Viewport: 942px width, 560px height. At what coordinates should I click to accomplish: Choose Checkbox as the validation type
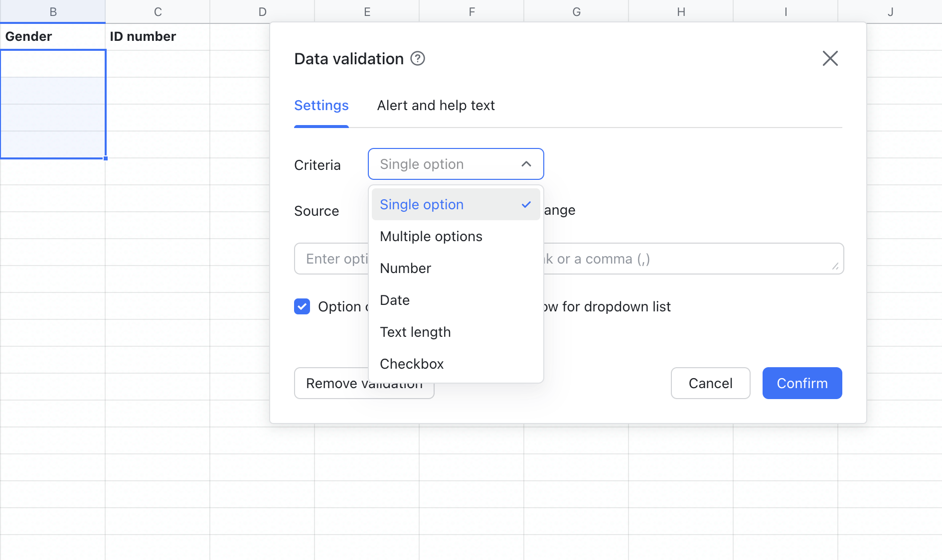[412, 364]
